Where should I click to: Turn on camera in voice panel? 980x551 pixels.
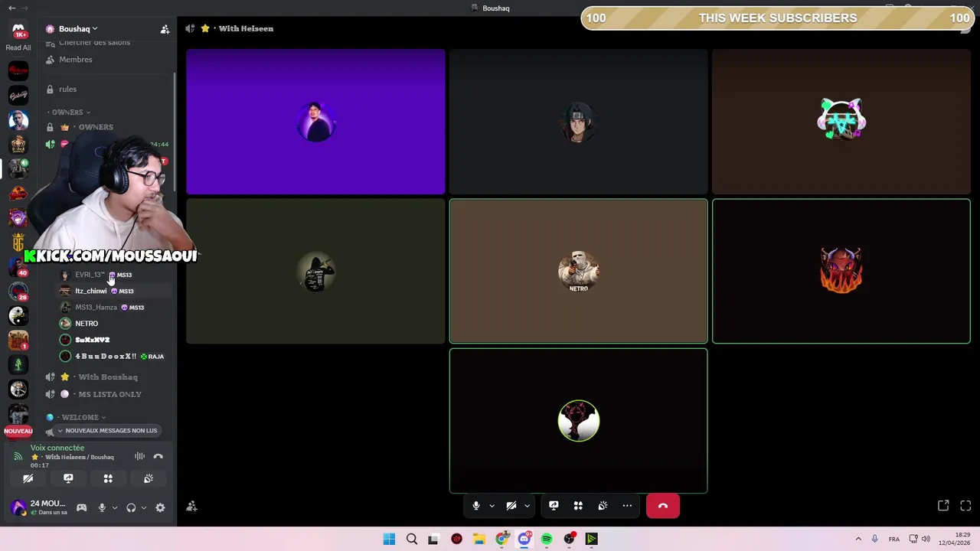pos(28,478)
